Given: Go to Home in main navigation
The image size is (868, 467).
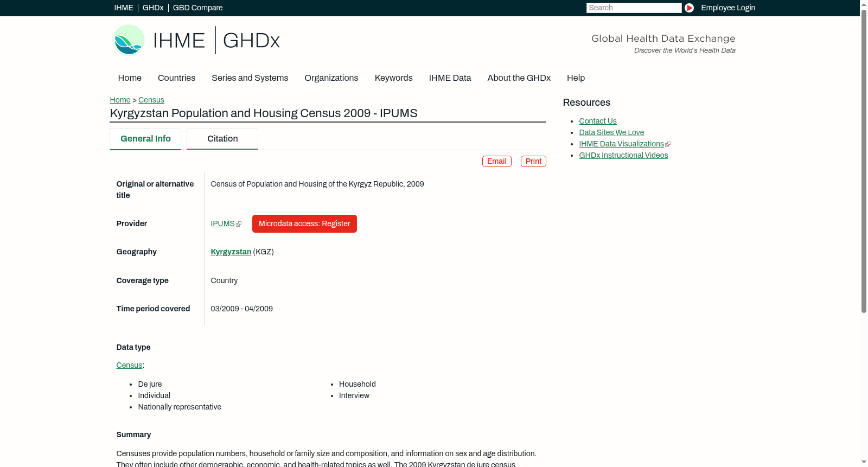Looking at the screenshot, I should point(130,78).
